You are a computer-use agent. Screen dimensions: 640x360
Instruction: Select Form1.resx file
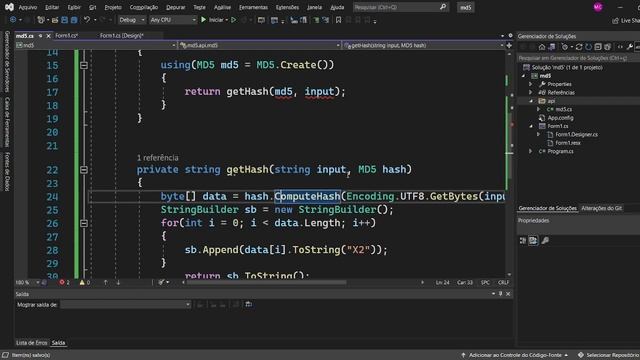click(568, 143)
